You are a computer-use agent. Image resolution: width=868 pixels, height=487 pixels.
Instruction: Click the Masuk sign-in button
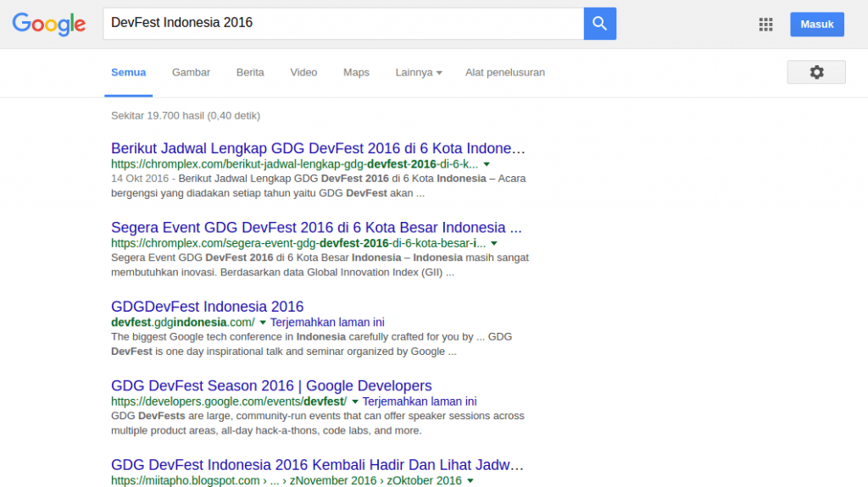pos(817,25)
